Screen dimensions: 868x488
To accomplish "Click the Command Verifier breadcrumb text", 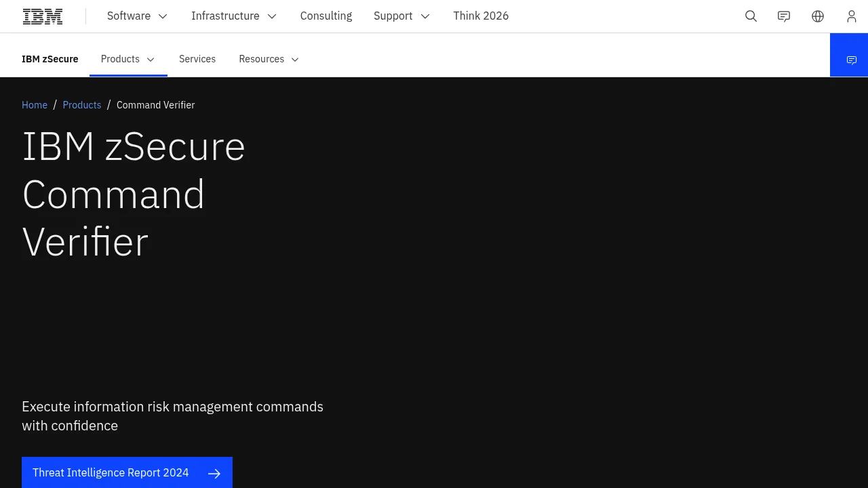I will [156, 105].
